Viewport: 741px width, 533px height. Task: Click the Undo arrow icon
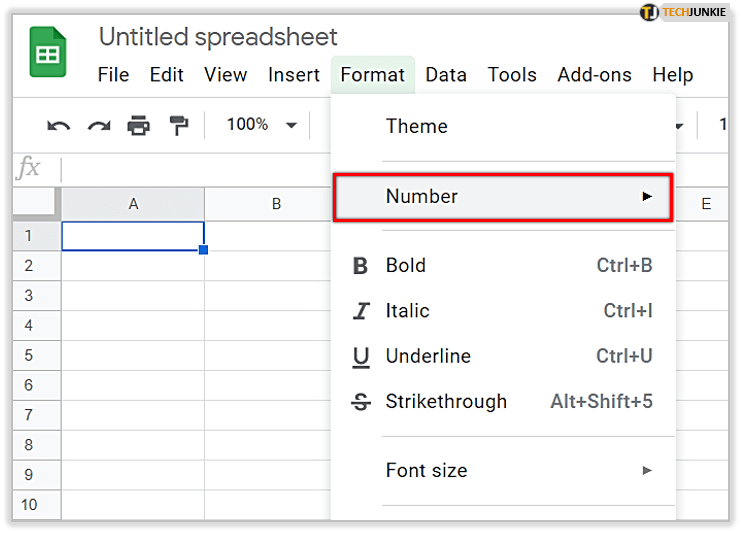click(59, 126)
